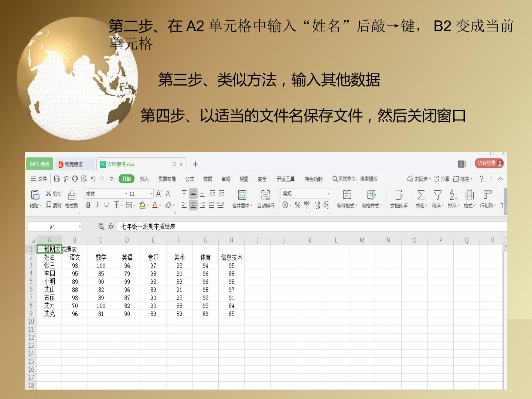Open the font size dropdown showing 11

point(141,194)
